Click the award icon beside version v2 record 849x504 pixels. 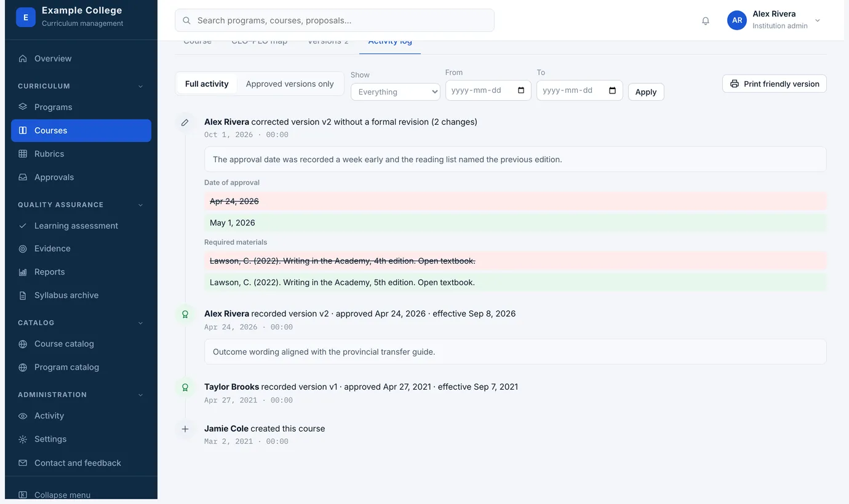point(185,314)
